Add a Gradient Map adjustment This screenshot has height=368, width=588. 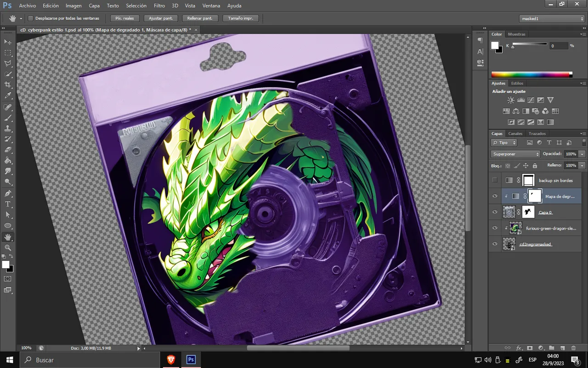pyautogui.click(x=550, y=122)
